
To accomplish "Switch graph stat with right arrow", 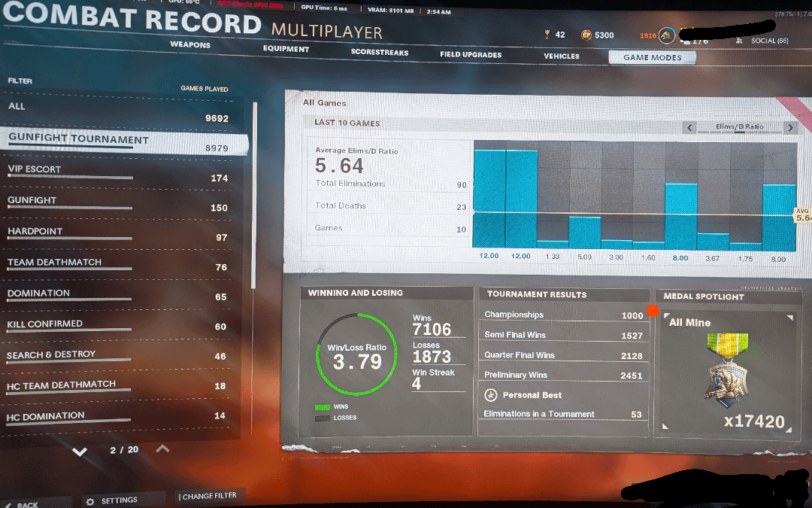I will [789, 128].
